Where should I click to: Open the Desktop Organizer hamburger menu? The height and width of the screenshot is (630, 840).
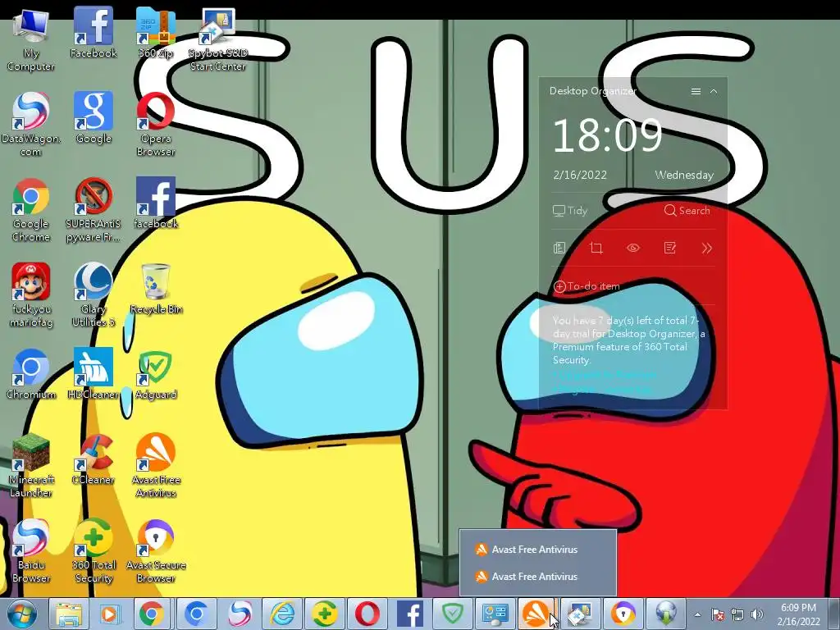coord(696,92)
